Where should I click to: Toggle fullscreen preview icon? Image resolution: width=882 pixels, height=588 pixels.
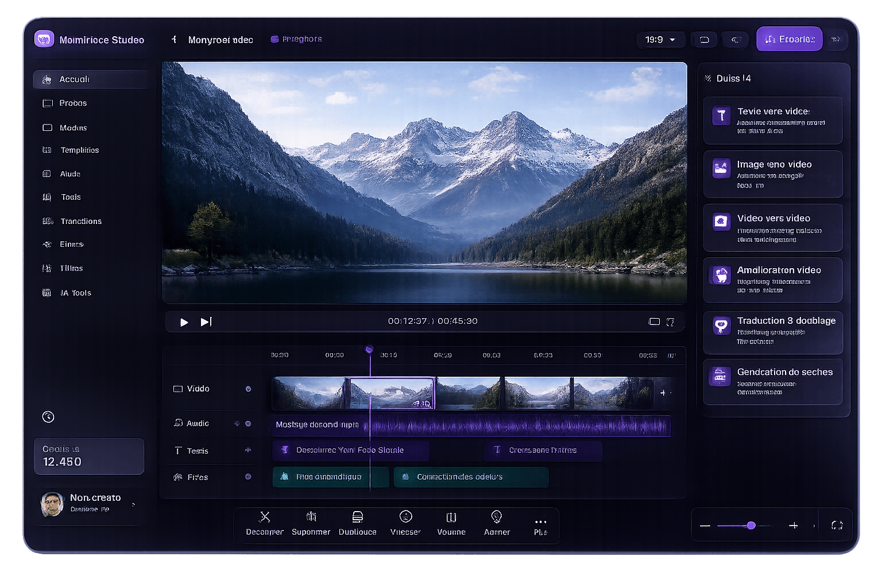[670, 322]
